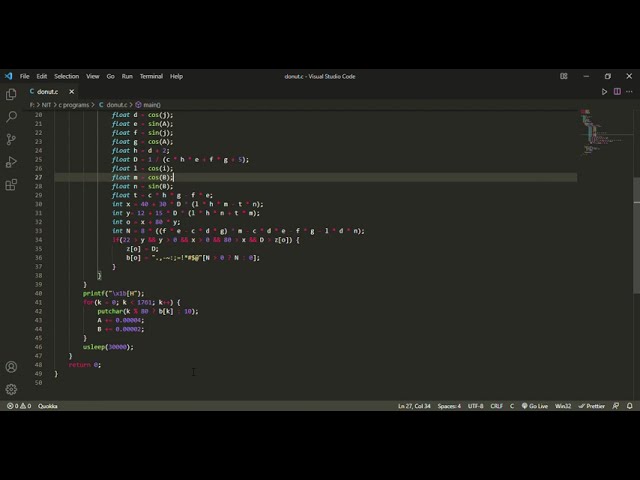This screenshot has height=480, width=640.
Task: Click line number 27 in gutter
Action: click(38, 178)
